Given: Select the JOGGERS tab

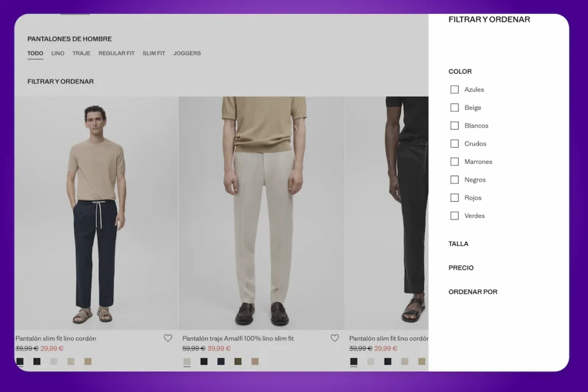Looking at the screenshot, I should click(187, 53).
